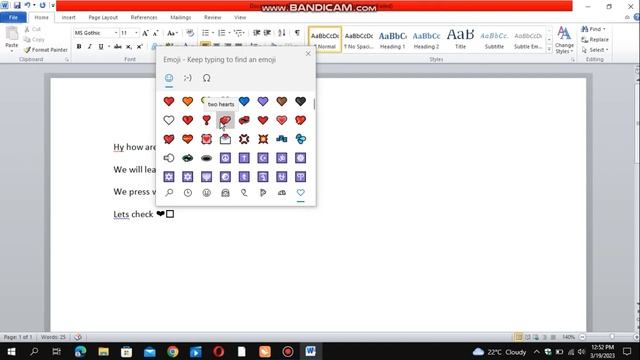Insert the collision burst emoji
The image size is (640, 360).
pyautogui.click(x=263, y=139)
